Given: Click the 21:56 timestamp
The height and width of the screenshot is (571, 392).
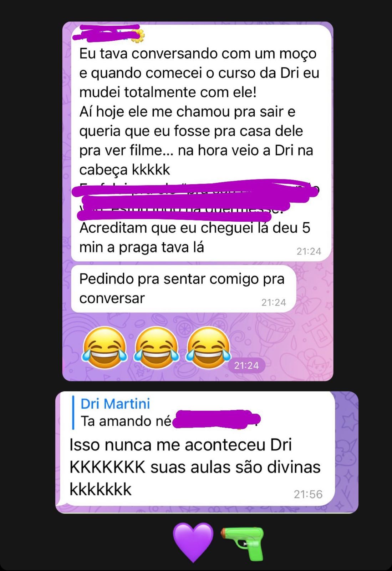Looking at the screenshot, I should 308,494.
